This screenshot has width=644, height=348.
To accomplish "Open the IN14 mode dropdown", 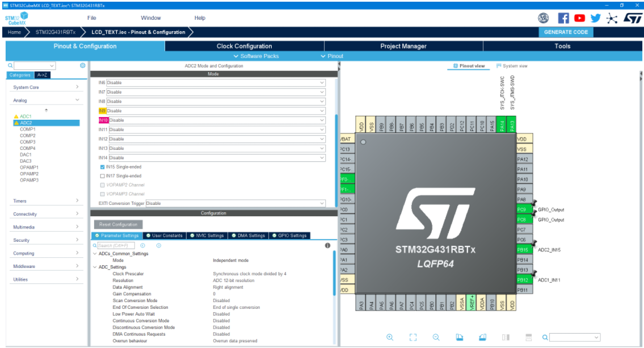I will point(217,158).
